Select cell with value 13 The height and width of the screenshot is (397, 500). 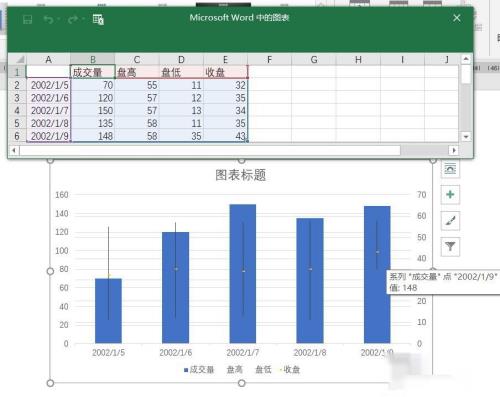pos(181,110)
